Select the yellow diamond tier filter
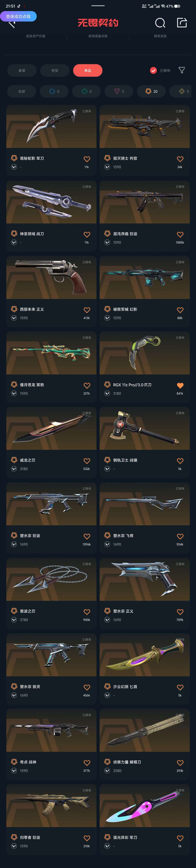Image resolution: width=196 pixels, height=868 pixels. point(183,91)
